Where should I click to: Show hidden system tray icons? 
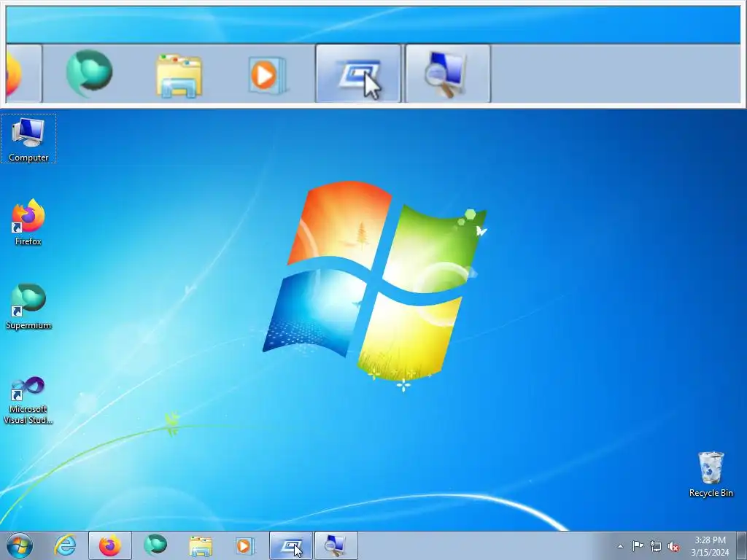coord(620,546)
